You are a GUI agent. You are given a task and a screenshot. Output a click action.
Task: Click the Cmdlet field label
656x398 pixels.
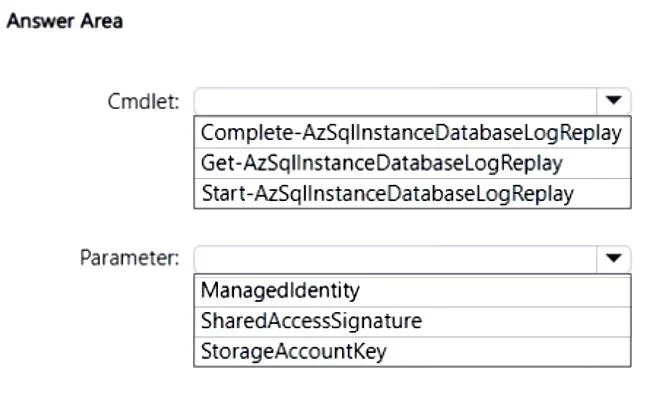pos(144,101)
